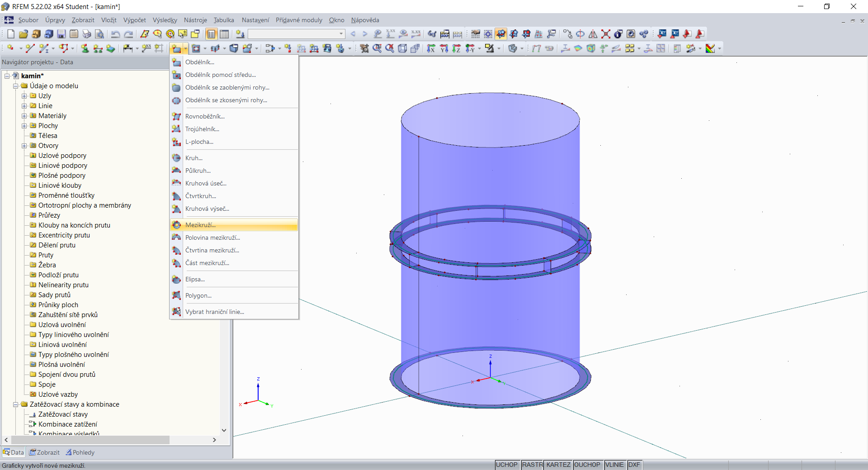This screenshot has height=470, width=868.
Task: Click the black info ball icon
Action: click(x=618, y=34)
